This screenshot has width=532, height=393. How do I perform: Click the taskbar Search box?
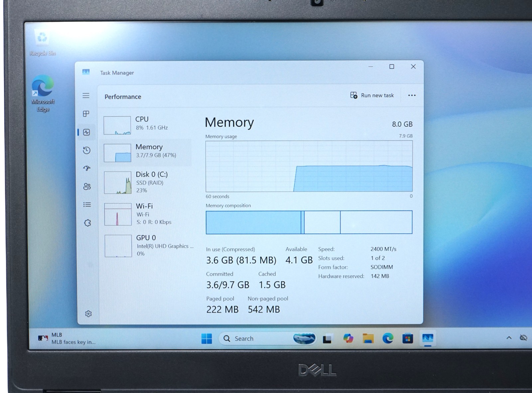point(267,338)
